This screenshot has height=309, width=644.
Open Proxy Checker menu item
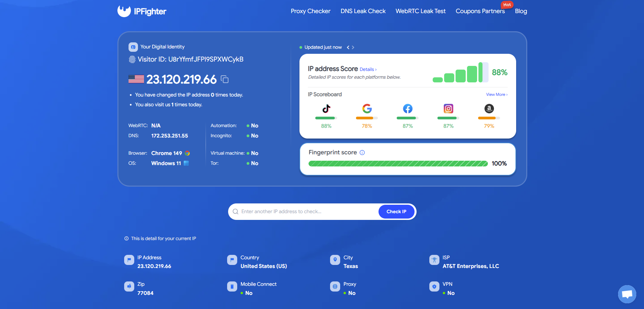pyautogui.click(x=311, y=11)
